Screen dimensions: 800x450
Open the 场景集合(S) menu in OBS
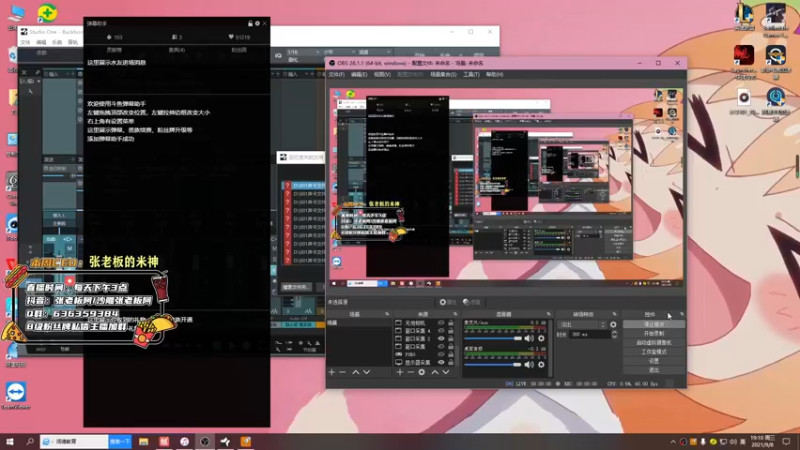(443, 74)
